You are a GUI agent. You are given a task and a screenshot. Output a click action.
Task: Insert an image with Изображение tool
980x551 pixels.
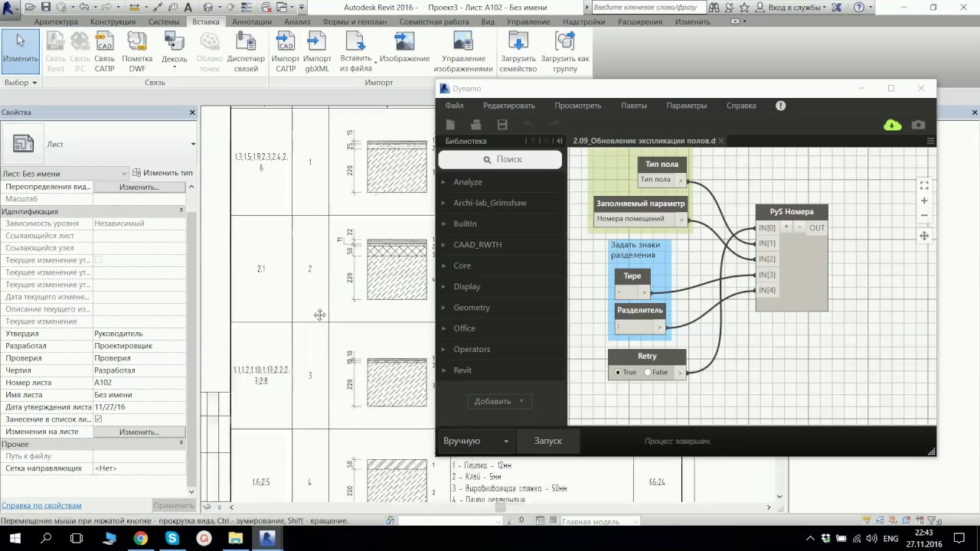pyautogui.click(x=404, y=48)
